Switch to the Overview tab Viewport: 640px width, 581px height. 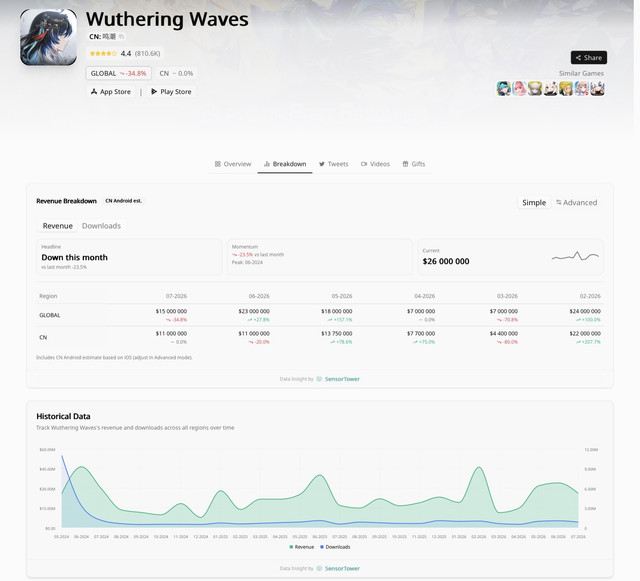click(x=233, y=164)
